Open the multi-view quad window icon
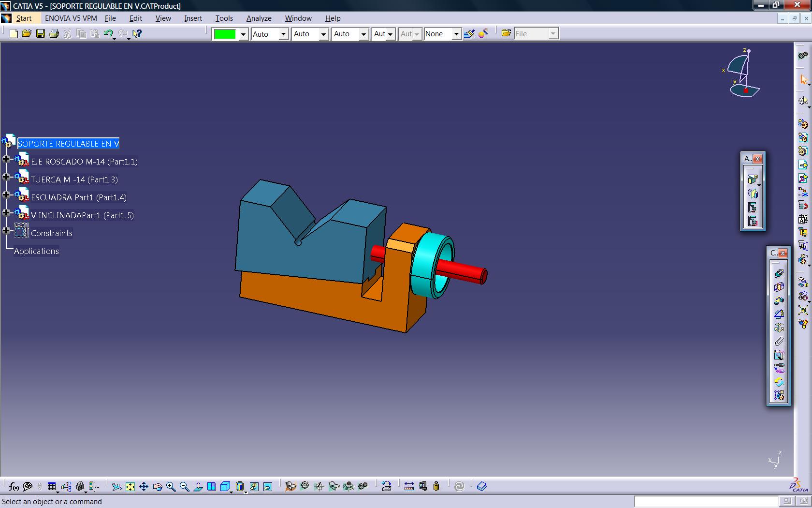This screenshot has width=812, height=508. (x=211, y=486)
